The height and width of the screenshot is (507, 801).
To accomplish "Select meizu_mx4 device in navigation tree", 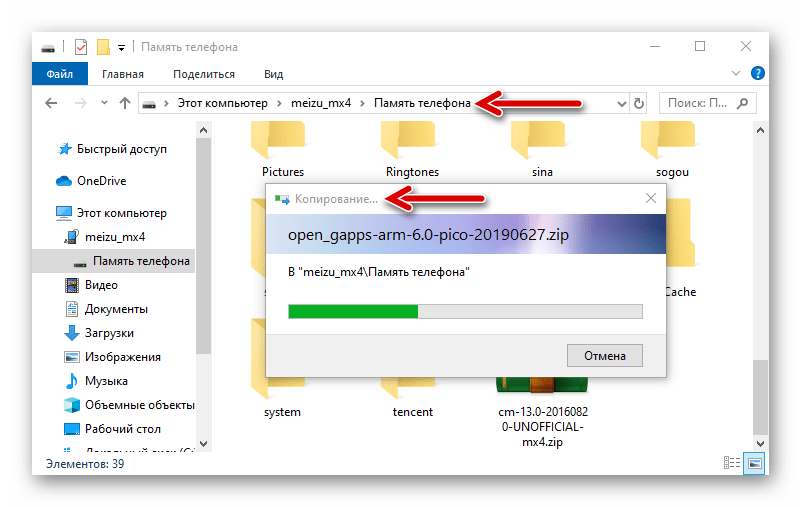I will tap(115, 237).
